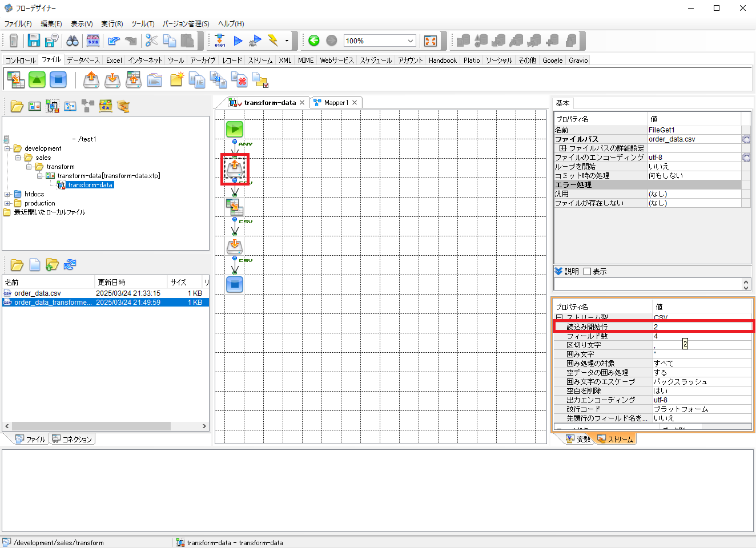756x548 pixels.
Task: Run flow with blue play arrow icon
Action: tap(238, 41)
